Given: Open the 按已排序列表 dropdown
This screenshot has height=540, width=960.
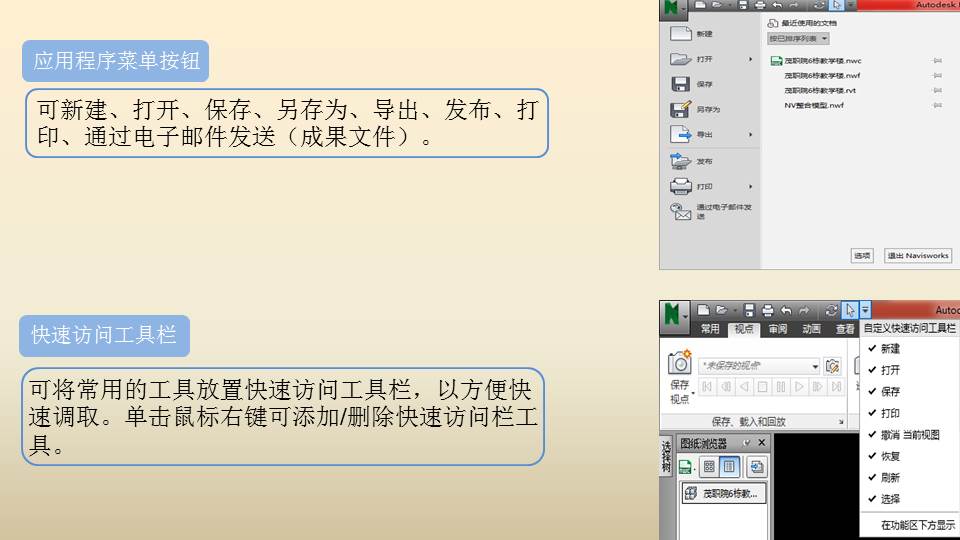Looking at the screenshot, I should tap(798, 39).
